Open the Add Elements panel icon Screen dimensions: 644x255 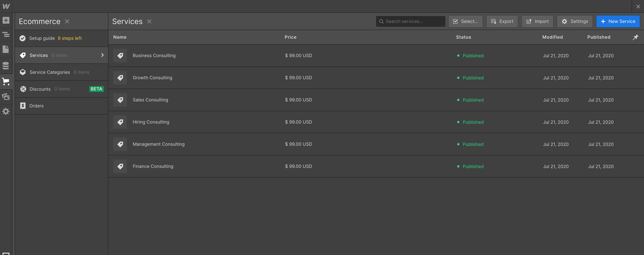point(6,20)
